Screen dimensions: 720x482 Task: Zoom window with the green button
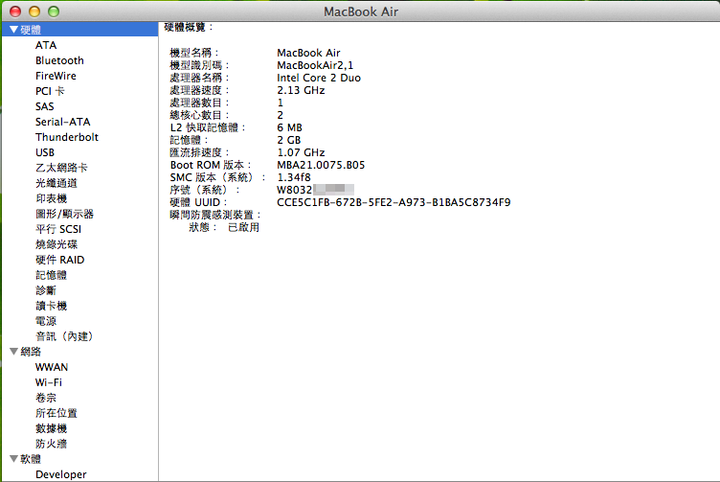54,11
